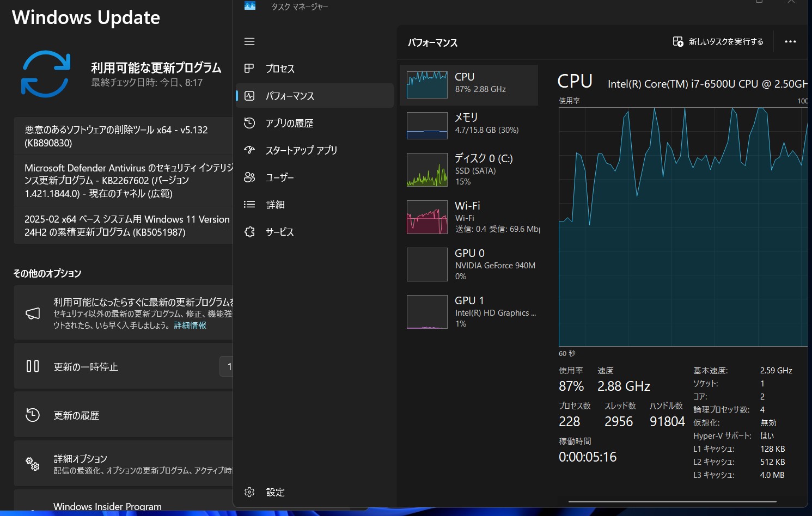
Task: Click the hamburger navigation menu icon
Action: point(249,41)
